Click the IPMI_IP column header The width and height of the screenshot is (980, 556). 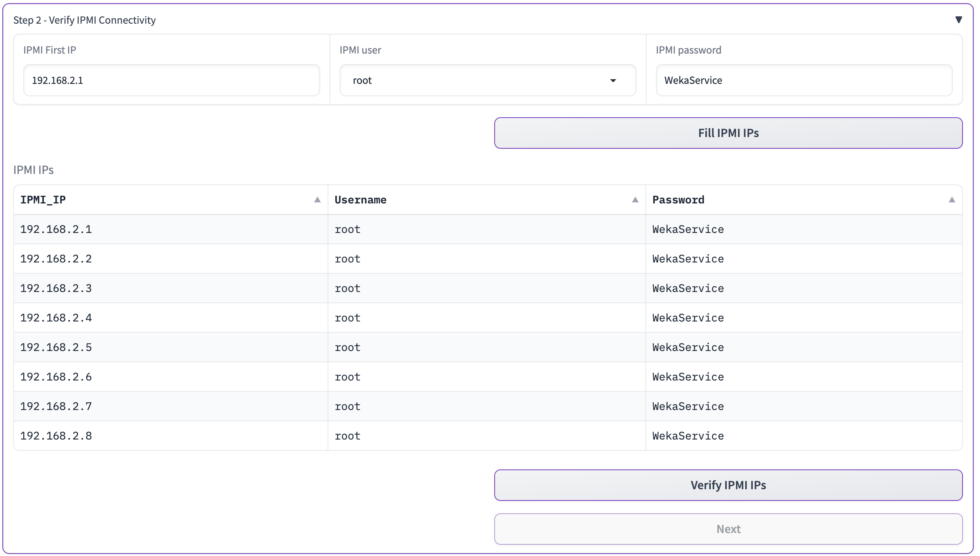click(x=43, y=200)
